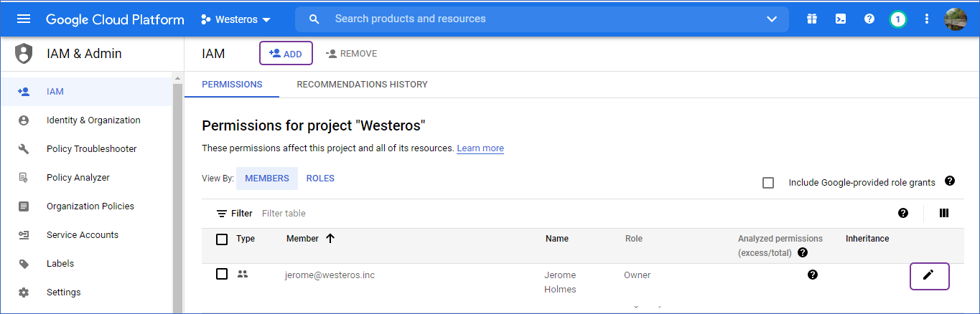Click the Inheritance column header
This screenshot has height=314, width=980.
pos(867,239)
